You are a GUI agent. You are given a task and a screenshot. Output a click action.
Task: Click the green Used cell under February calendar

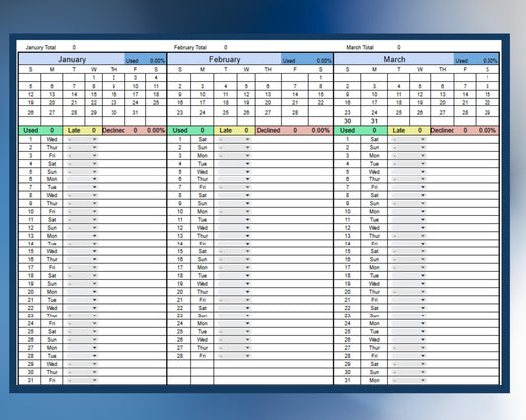tap(190, 131)
